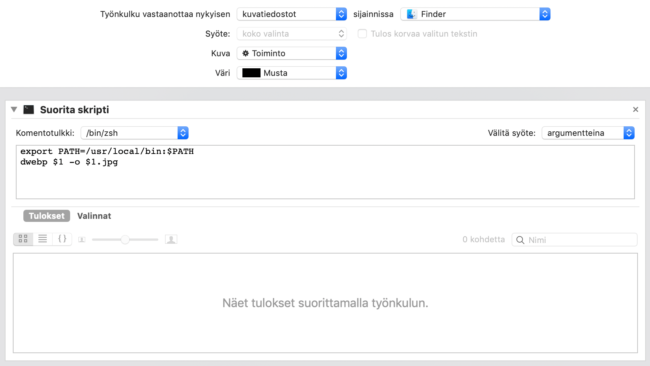Open the Musta color selector
Viewport: 650px width, 366px height.
(292, 73)
